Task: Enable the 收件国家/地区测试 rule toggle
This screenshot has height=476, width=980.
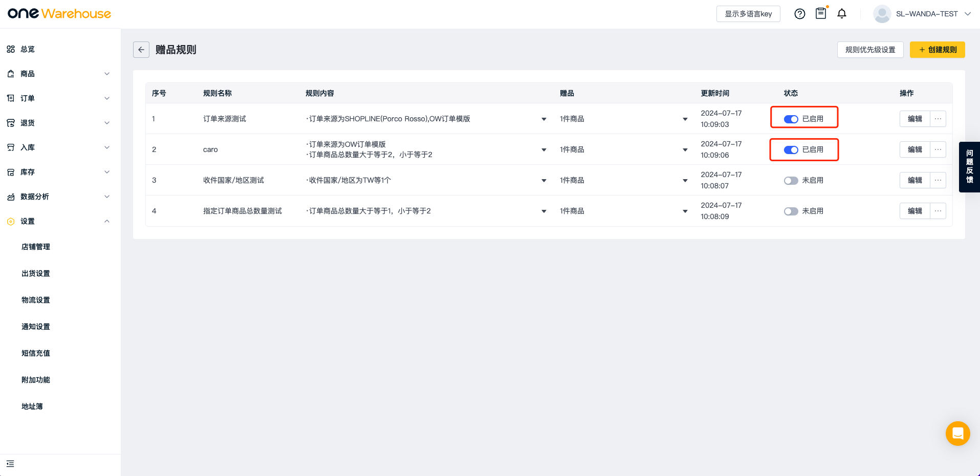Action: (791, 181)
